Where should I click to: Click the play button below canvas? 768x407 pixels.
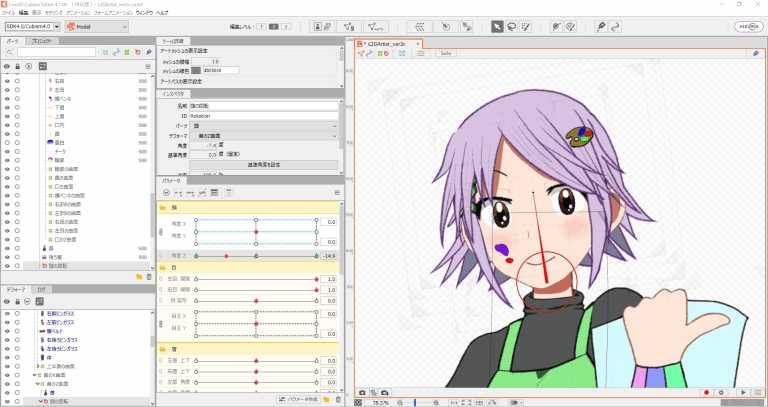pyautogui.click(x=744, y=392)
